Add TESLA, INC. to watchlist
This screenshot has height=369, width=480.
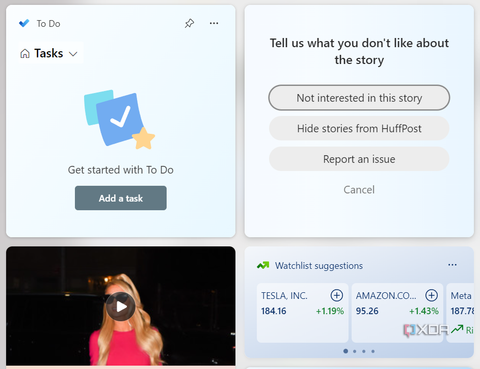pyautogui.click(x=337, y=295)
